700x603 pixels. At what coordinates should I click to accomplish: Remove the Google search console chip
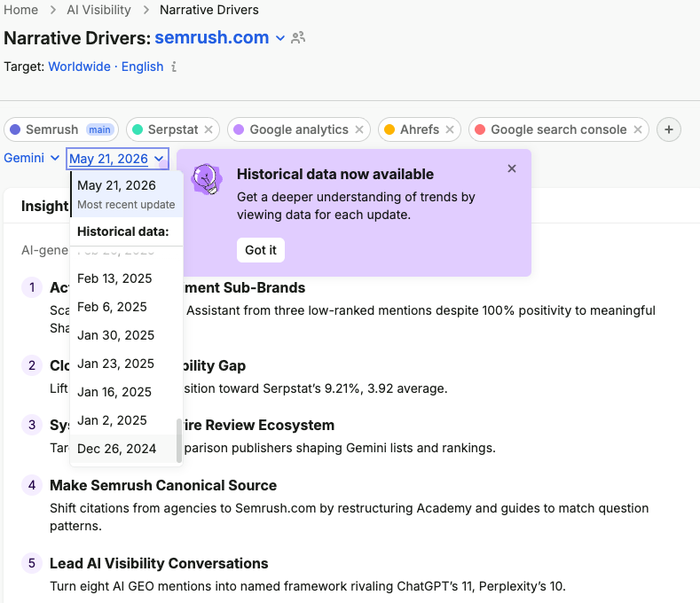pyautogui.click(x=638, y=129)
